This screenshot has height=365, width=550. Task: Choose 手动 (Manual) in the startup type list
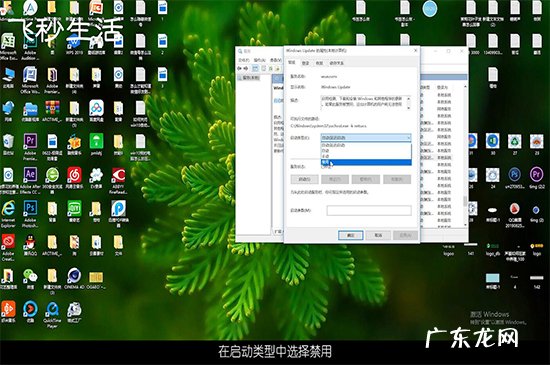365,156
